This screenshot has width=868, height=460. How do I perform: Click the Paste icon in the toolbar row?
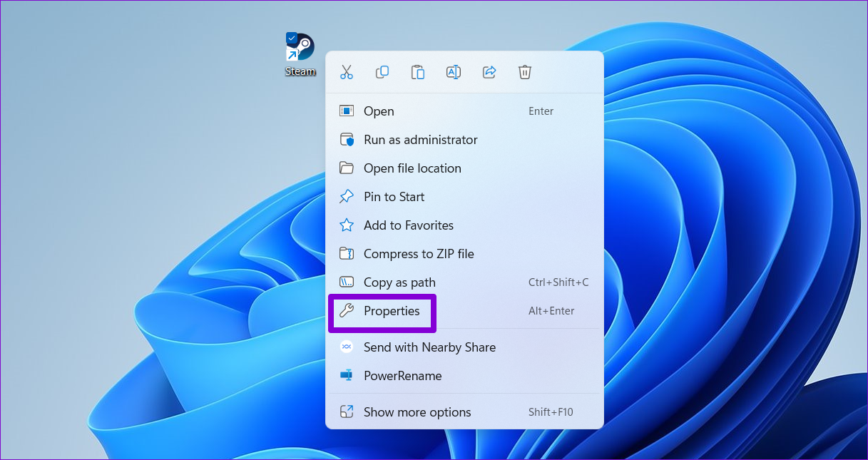pos(418,71)
